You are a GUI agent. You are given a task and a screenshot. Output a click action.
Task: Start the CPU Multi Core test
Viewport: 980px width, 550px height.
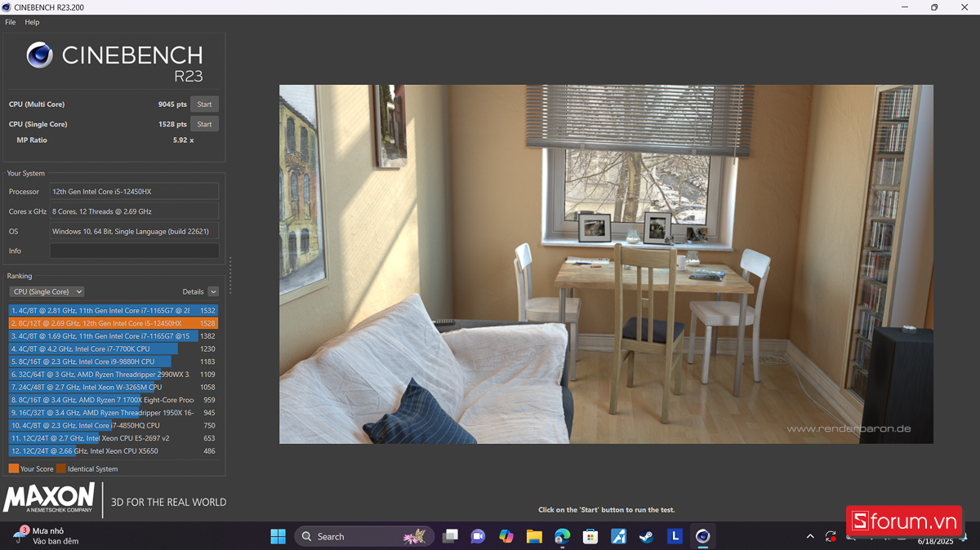point(204,104)
